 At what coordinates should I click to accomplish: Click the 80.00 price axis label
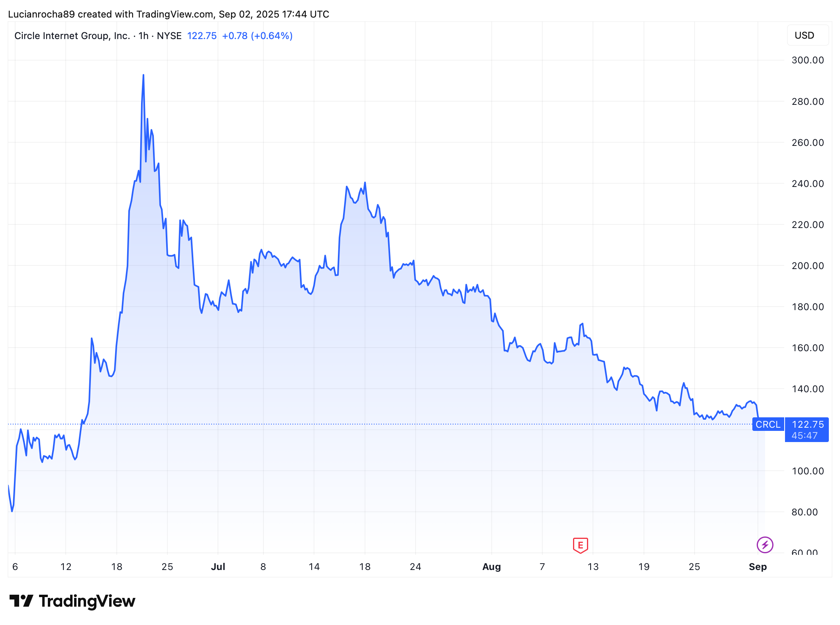[805, 512]
